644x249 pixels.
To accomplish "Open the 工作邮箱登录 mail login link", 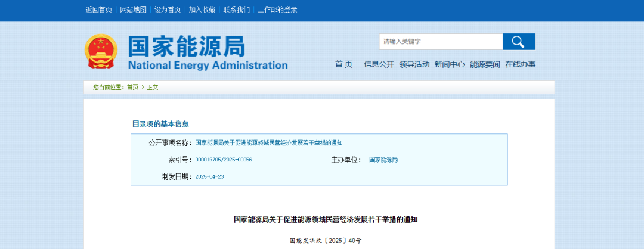I will click(277, 10).
